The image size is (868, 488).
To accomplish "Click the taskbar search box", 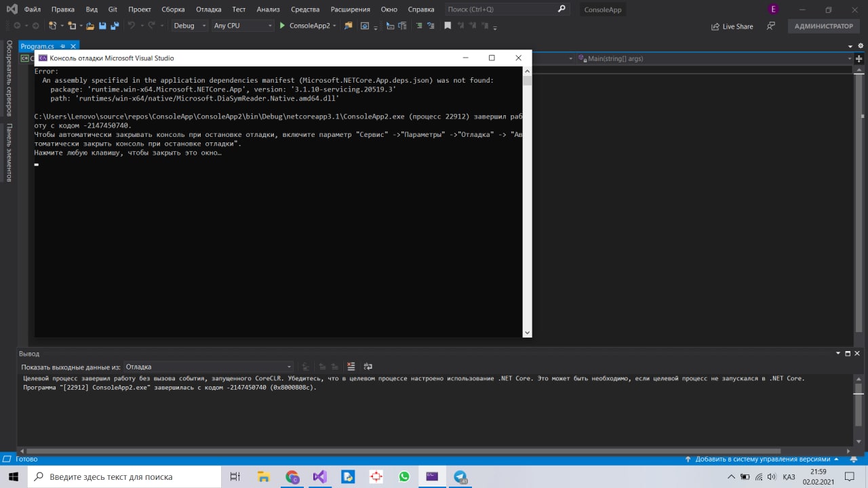I will pyautogui.click(x=124, y=476).
